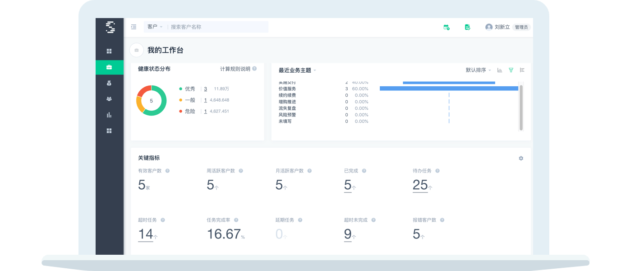Click the 搜索客户名称 search field
The image size is (644, 271).
(x=216, y=27)
